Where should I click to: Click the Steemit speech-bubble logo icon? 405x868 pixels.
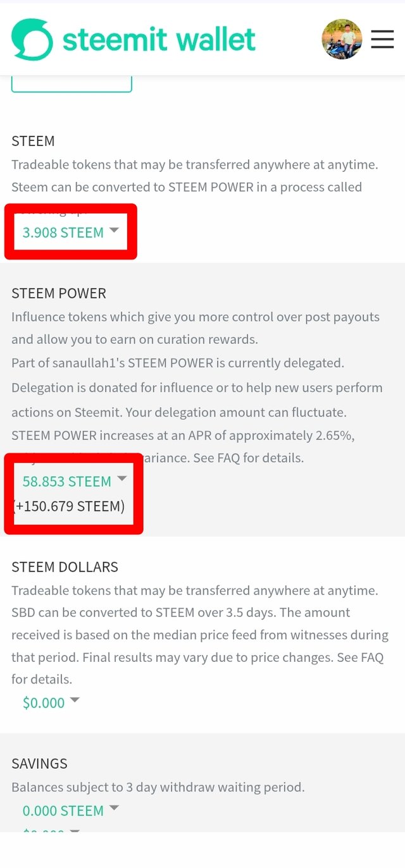click(32, 39)
